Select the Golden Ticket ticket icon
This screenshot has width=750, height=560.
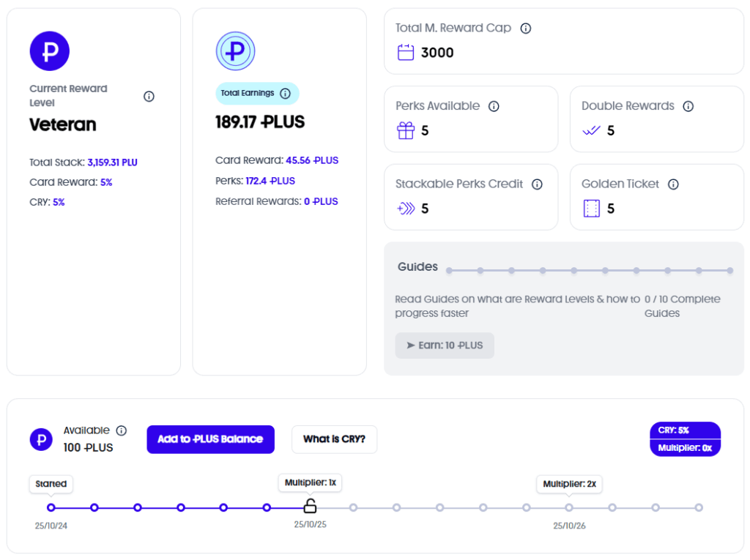pyautogui.click(x=592, y=209)
